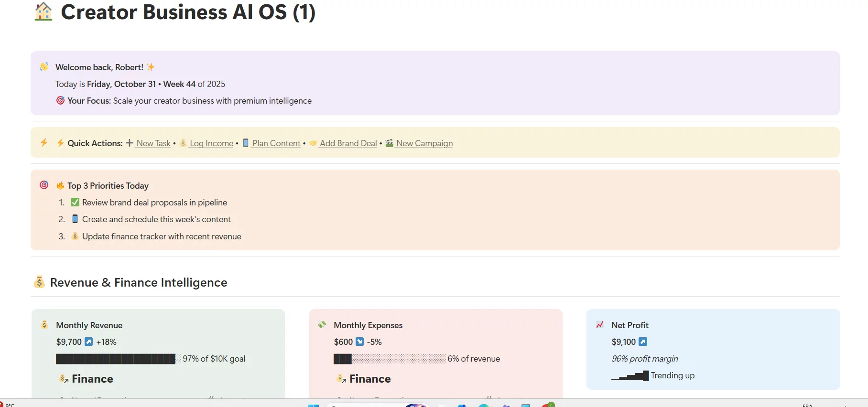Click the Monthly Revenue goal progress bar
Viewport: 868px width, 407px height.
[116, 359]
